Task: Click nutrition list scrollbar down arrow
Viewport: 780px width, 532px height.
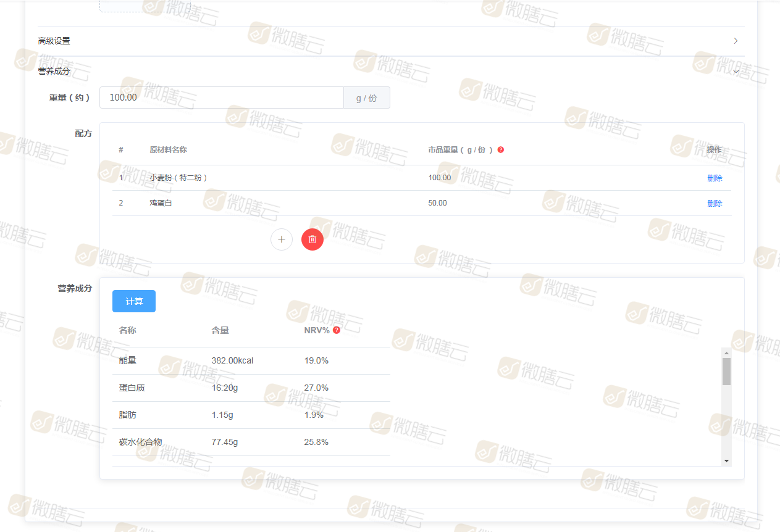Action: (726, 461)
